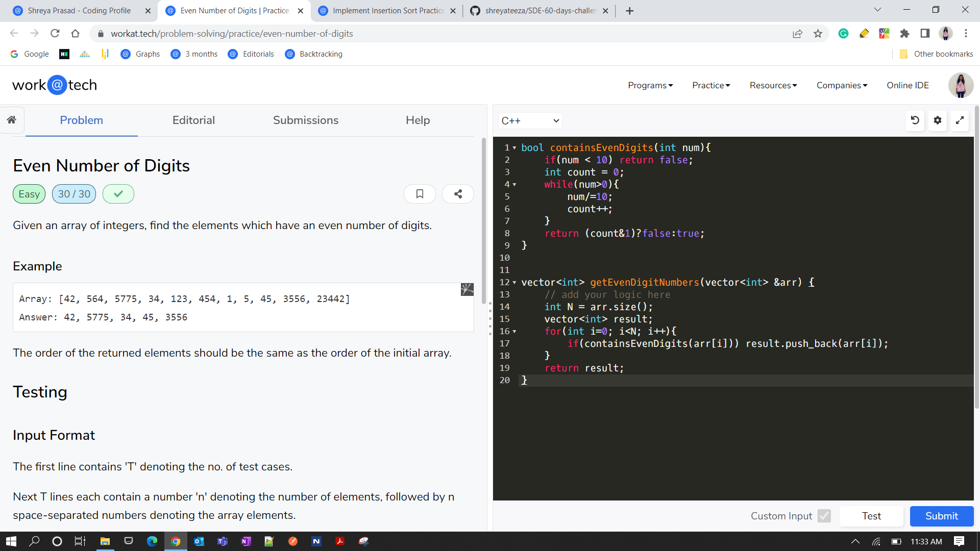Open the Resources navigation menu
980x551 pixels.
pyautogui.click(x=774, y=85)
